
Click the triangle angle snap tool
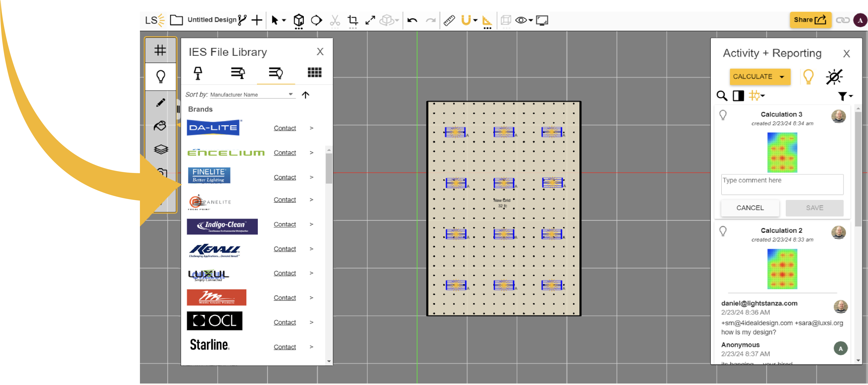(487, 20)
